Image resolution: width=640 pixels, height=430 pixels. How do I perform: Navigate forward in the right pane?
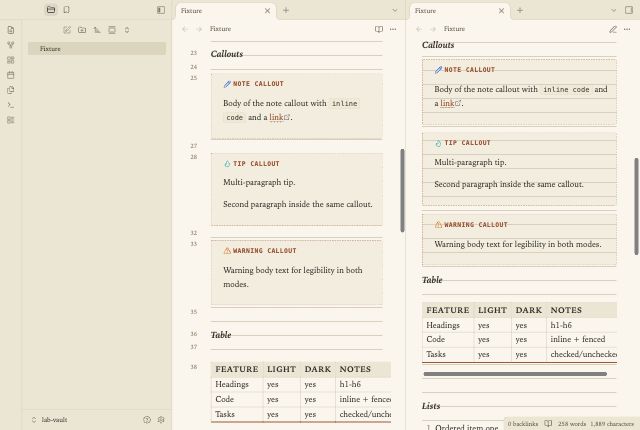pos(433,29)
